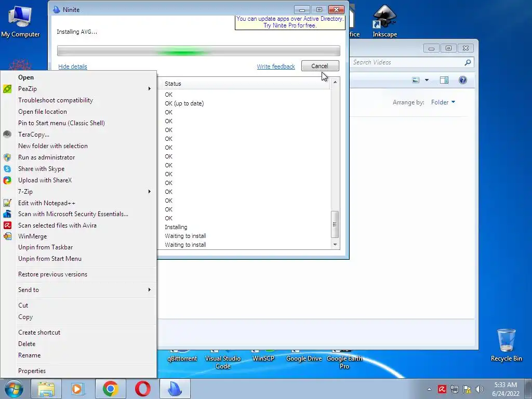Open the Write feedback link
The width and height of the screenshot is (532, 399).
tap(276, 66)
